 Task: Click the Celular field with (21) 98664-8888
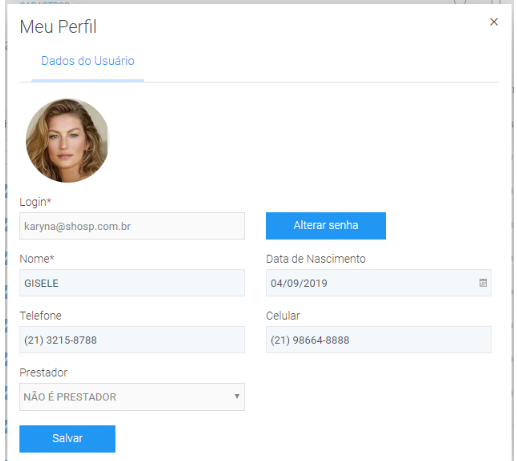[x=379, y=340]
